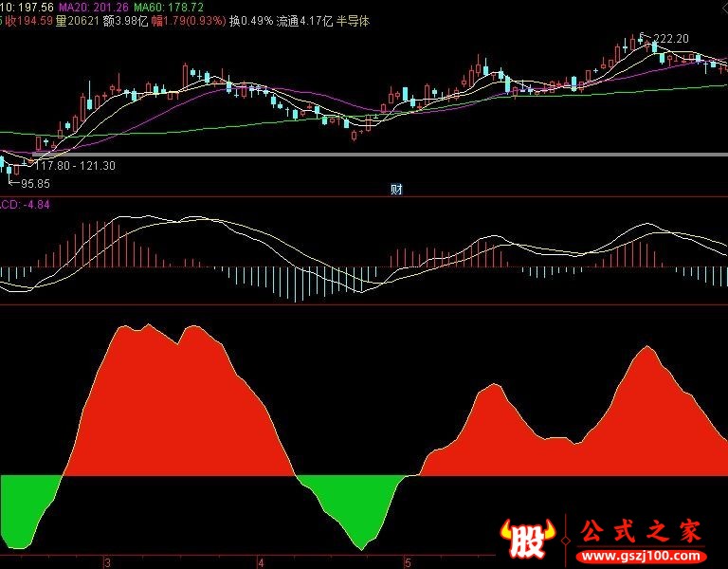Click the 财 financial info marker

(396, 190)
